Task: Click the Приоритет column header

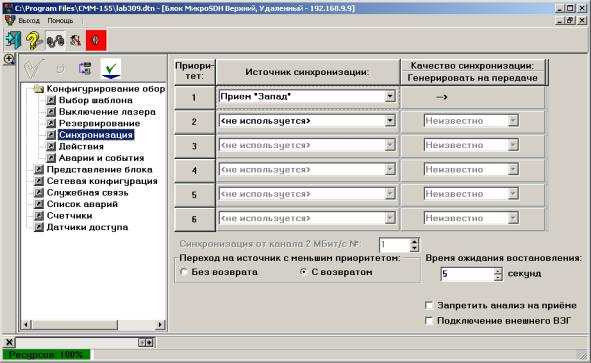Action: [194, 72]
